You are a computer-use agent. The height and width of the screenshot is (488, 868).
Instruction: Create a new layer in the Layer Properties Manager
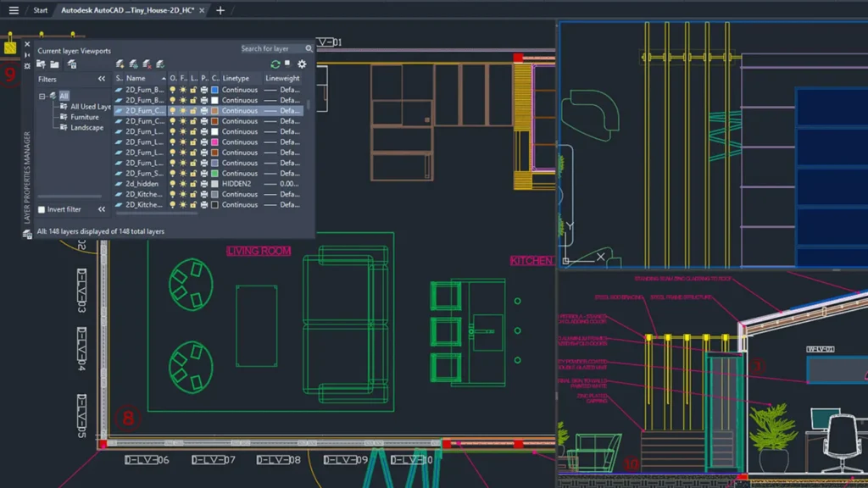119,64
